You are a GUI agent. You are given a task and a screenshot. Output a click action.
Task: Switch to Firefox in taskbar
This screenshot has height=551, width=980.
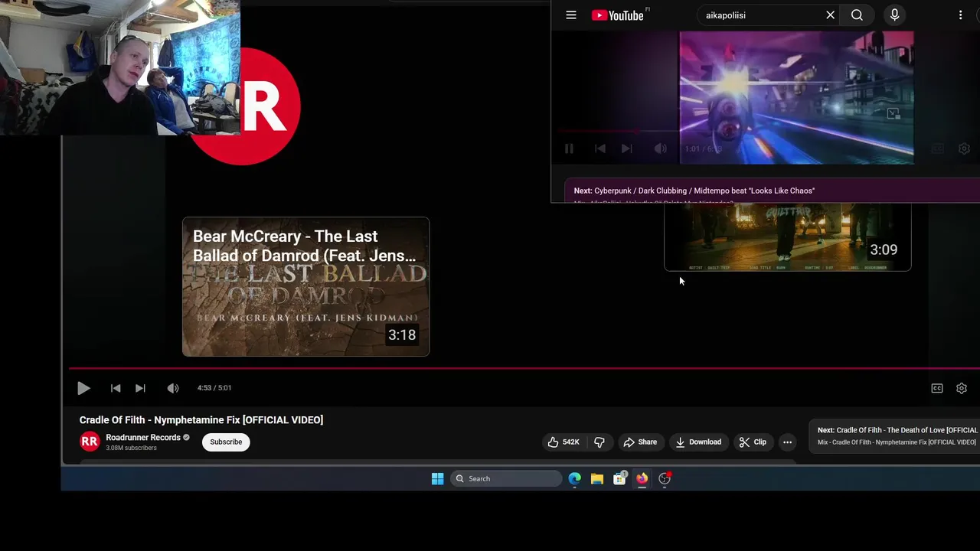coord(642,478)
